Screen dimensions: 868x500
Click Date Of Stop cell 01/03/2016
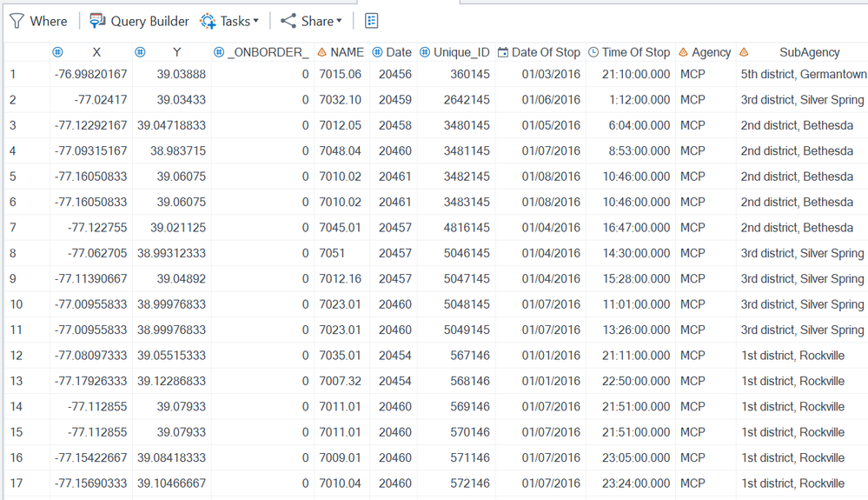(551, 74)
